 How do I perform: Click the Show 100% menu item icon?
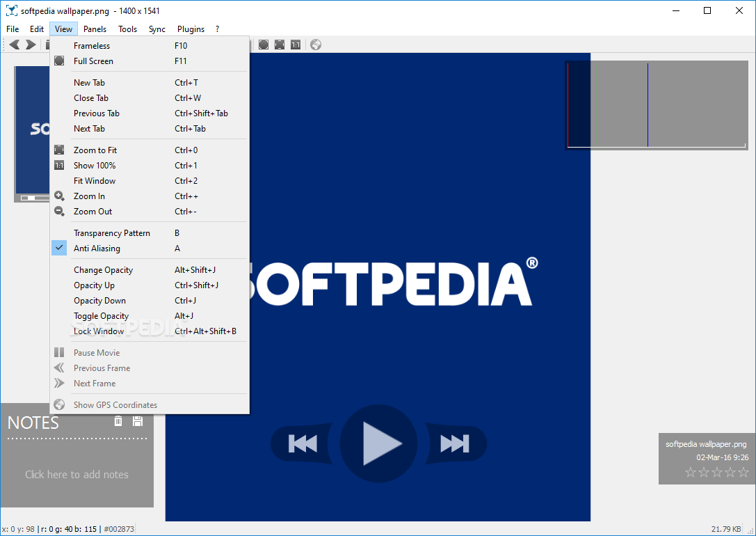pyautogui.click(x=59, y=166)
